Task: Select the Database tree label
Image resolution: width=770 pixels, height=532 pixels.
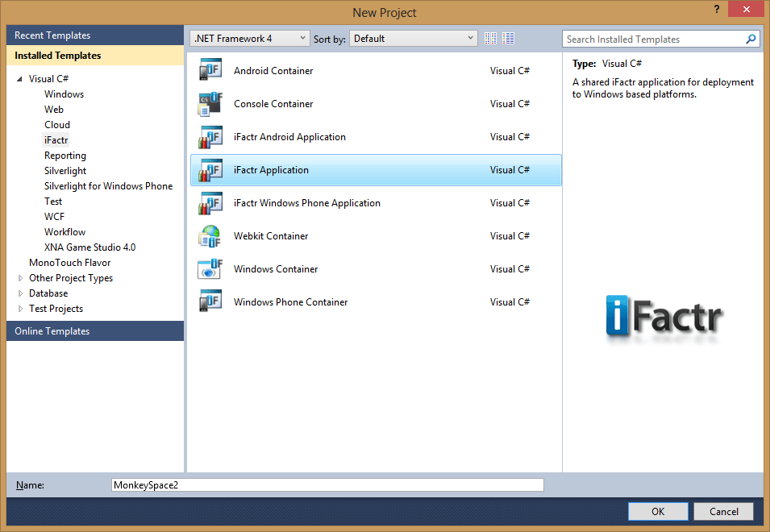Action: pos(48,293)
